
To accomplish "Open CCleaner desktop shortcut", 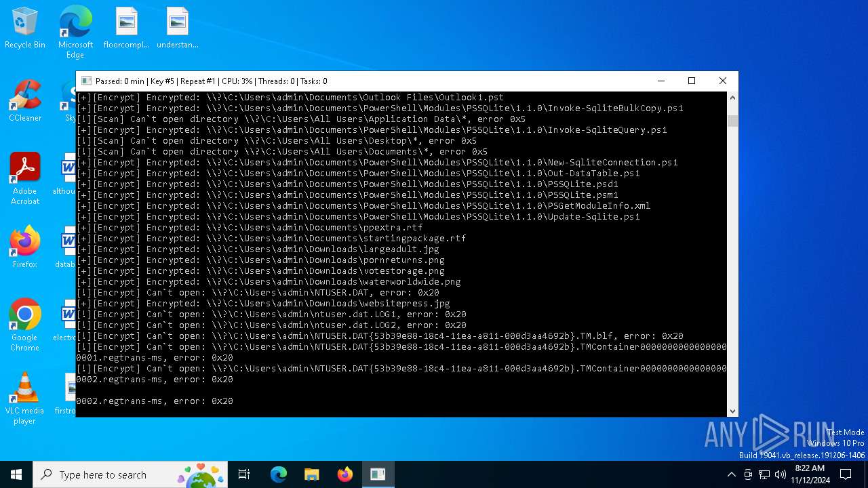I will [25, 102].
